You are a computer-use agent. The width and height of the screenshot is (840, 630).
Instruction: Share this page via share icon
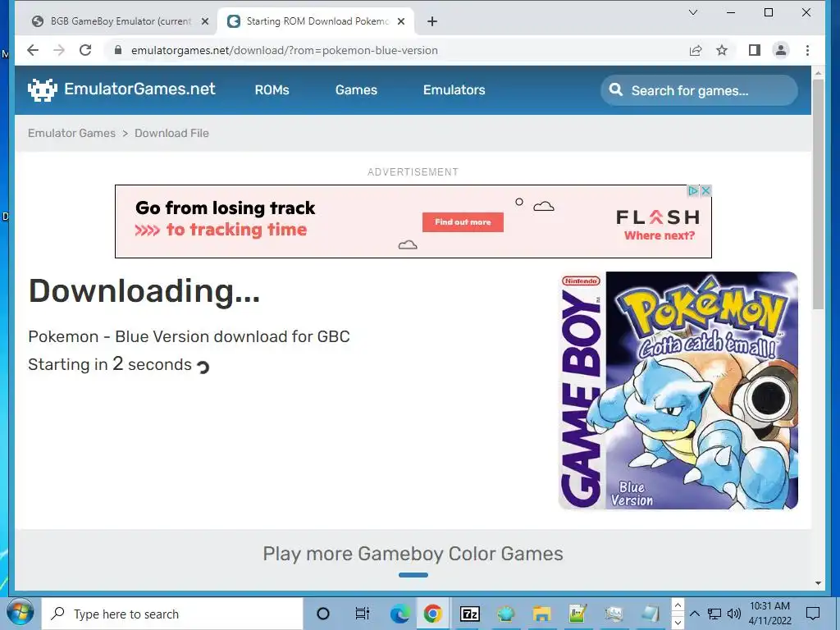point(696,50)
